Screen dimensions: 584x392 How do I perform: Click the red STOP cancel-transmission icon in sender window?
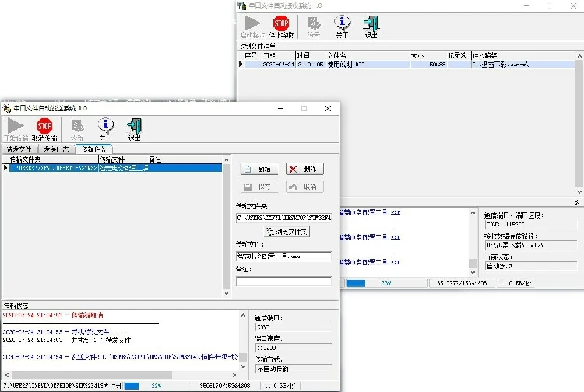click(44, 126)
